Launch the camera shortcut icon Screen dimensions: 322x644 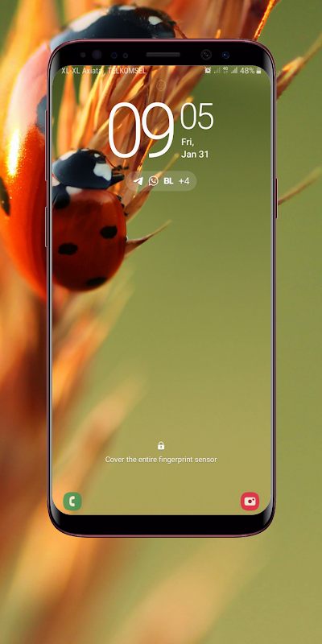click(x=250, y=501)
